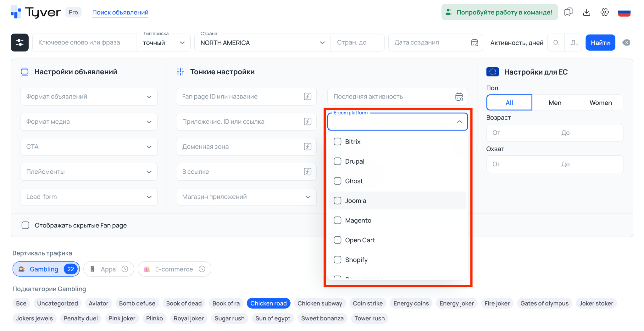644x331 pixels.
Task: Select Все subcategory chip
Action: 21,303
